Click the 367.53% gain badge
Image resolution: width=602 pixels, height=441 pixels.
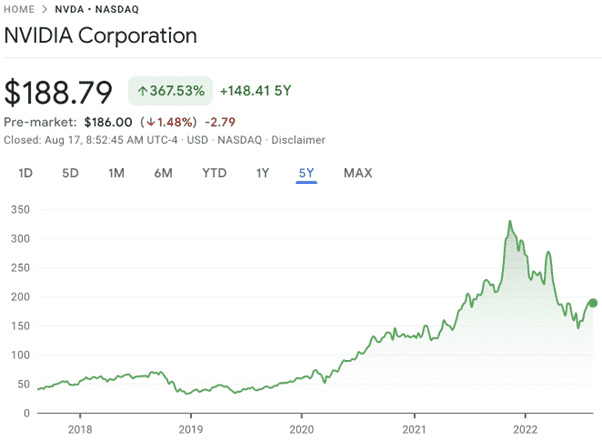[170, 91]
